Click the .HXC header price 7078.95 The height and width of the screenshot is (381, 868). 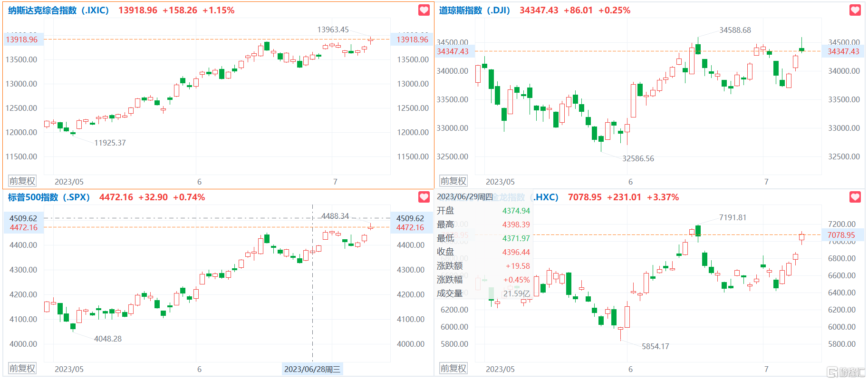tap(585, 197)
